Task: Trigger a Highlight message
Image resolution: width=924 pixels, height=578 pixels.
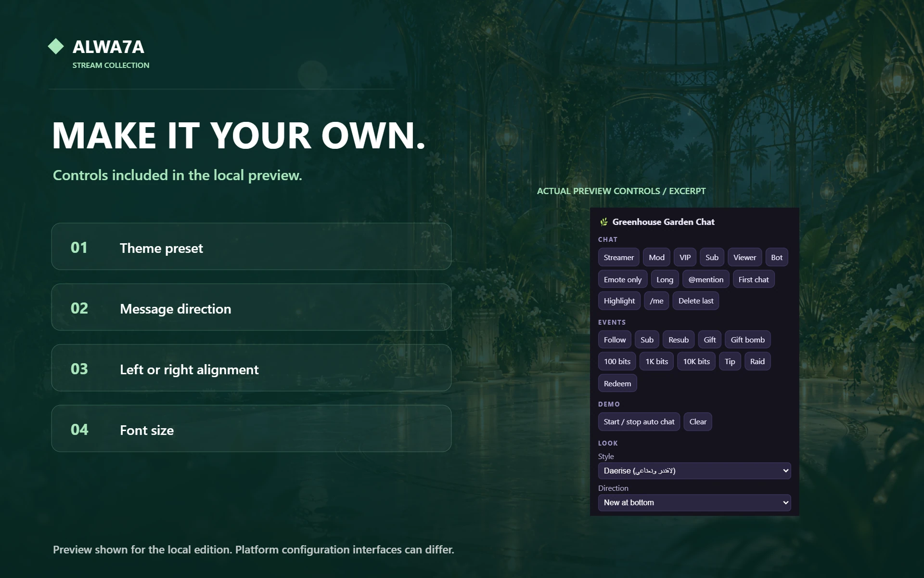Action: (619, 301)
